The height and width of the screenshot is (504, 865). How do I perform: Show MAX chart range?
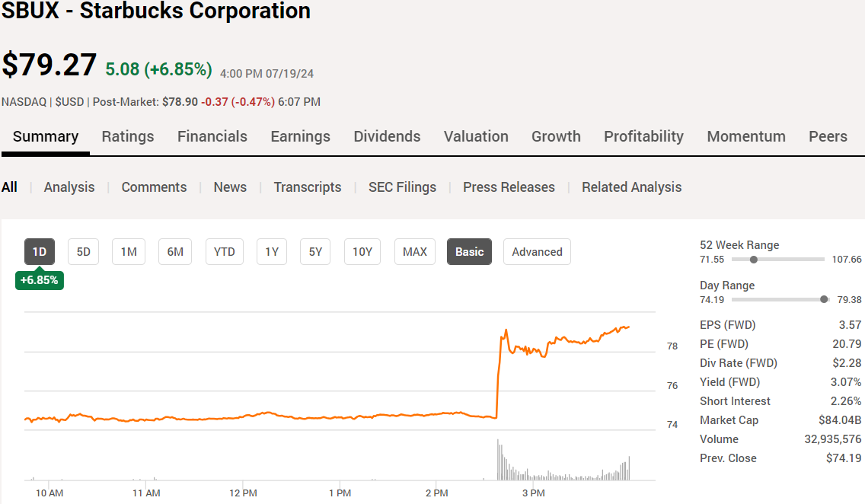click(415, 251)
